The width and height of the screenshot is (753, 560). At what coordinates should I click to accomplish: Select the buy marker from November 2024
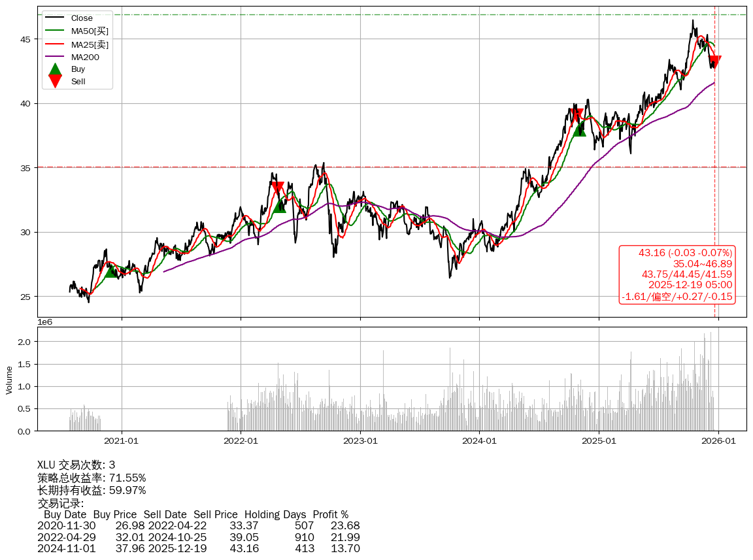point(579,129)
